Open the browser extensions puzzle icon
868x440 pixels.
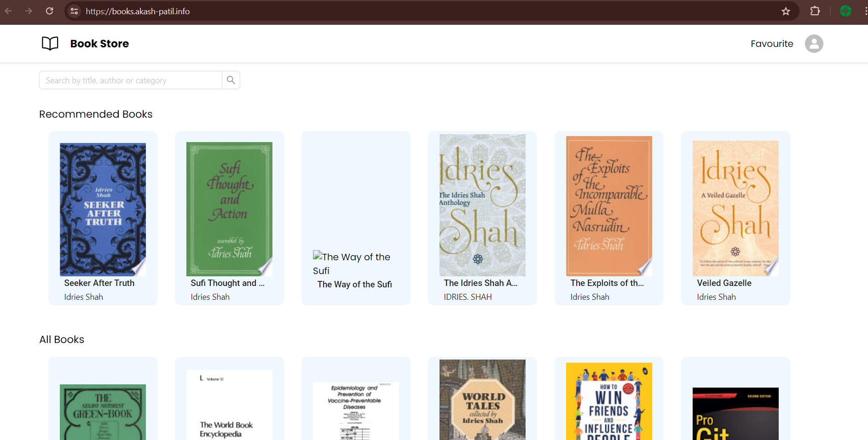point(815,11)
